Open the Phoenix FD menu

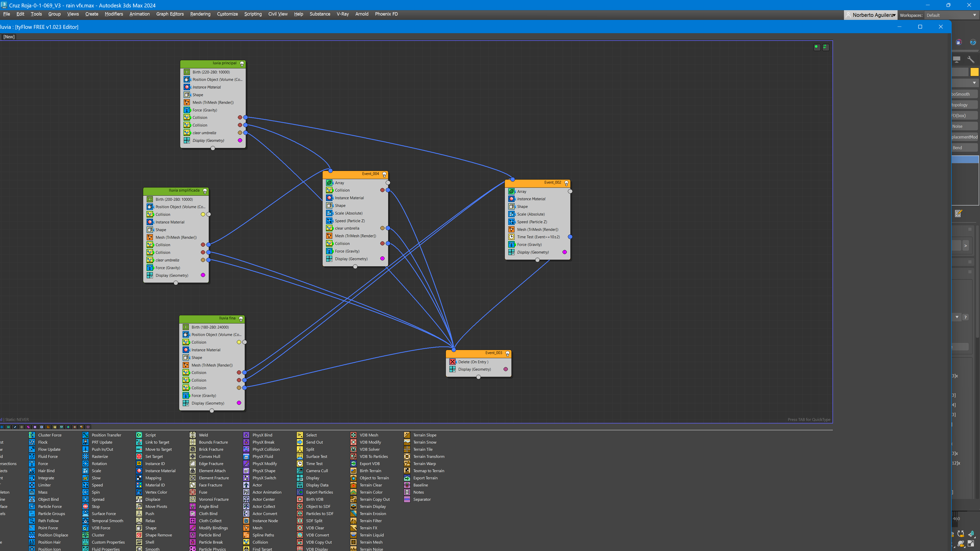click(386, 14)
